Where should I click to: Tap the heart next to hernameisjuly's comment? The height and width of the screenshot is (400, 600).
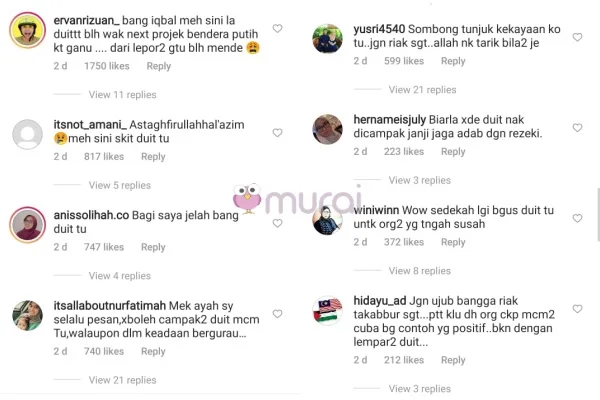pyautogui.click(x=577, y=128)
